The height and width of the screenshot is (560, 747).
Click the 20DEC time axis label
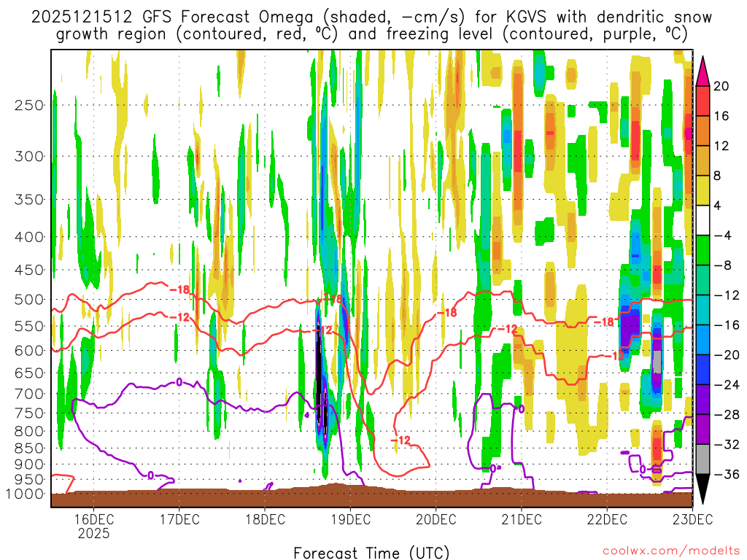(x=436, y=518)
